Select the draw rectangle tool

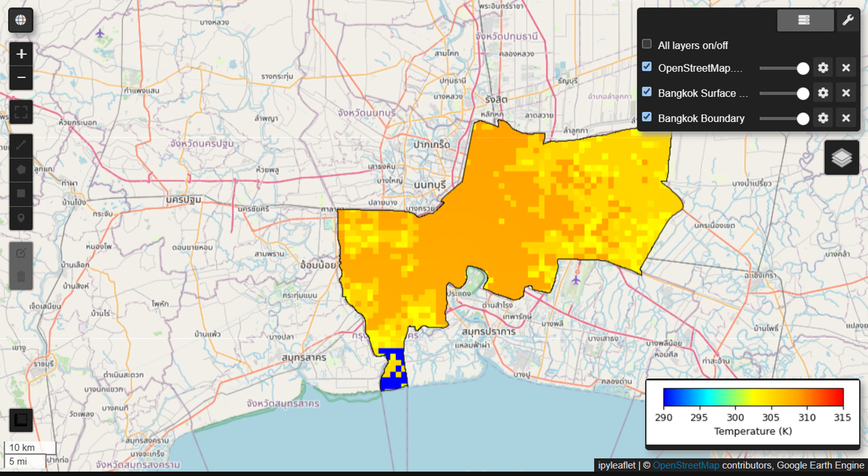[21, 194]
